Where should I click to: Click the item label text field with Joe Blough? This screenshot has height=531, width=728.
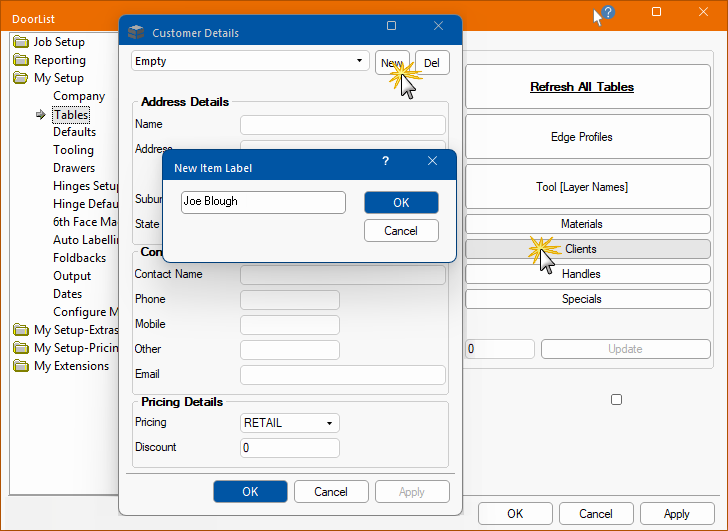[x=263, y=202]
